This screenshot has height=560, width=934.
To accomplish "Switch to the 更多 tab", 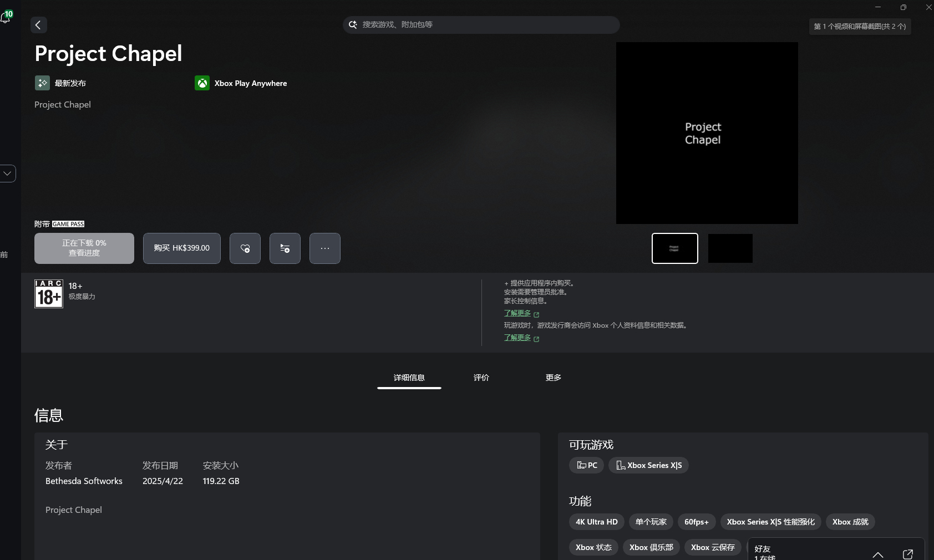I will pos(554,378).
